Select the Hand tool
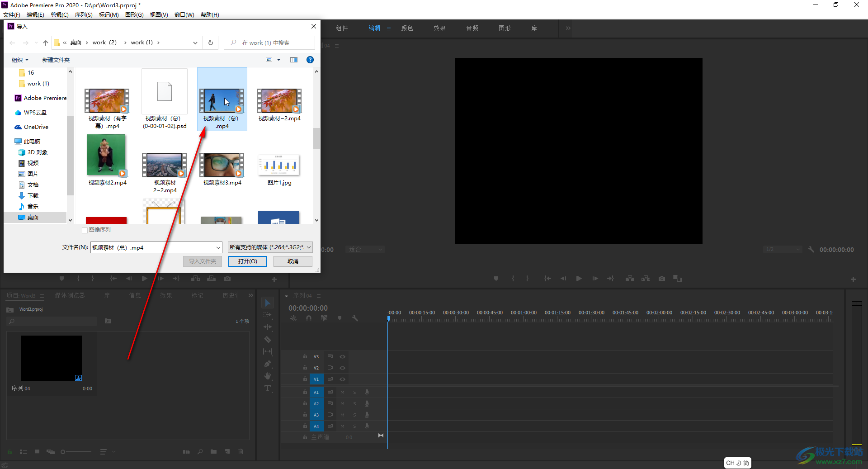 (x=268, y=376)
